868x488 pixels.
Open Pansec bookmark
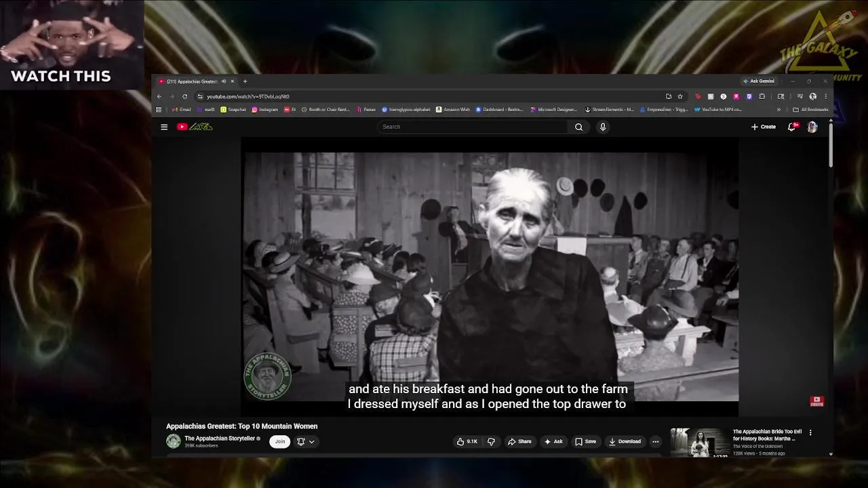[366, 109]
